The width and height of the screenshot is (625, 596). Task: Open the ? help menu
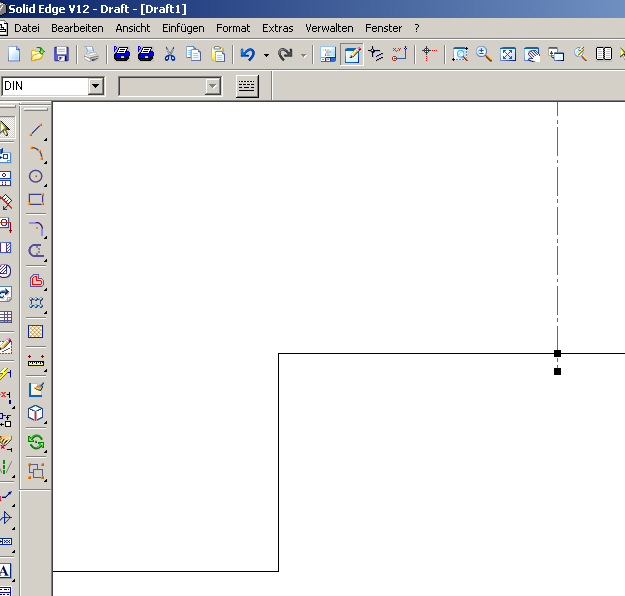point(417,28)
